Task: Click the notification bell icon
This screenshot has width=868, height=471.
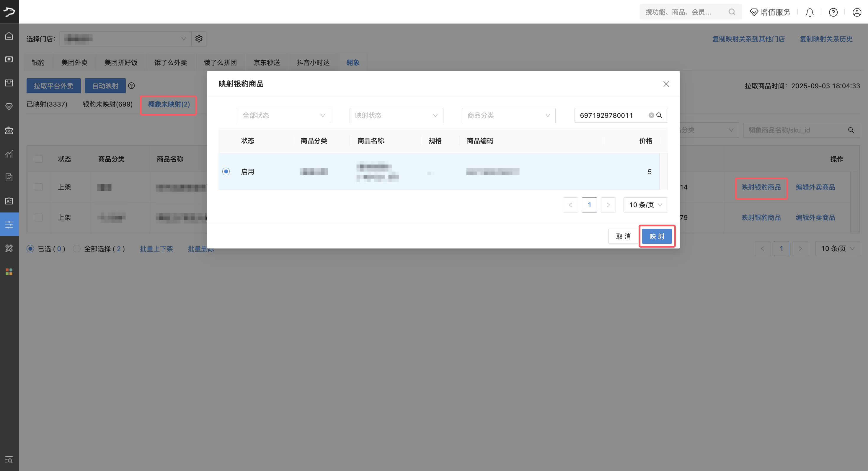Action: (x=809, y=12)
